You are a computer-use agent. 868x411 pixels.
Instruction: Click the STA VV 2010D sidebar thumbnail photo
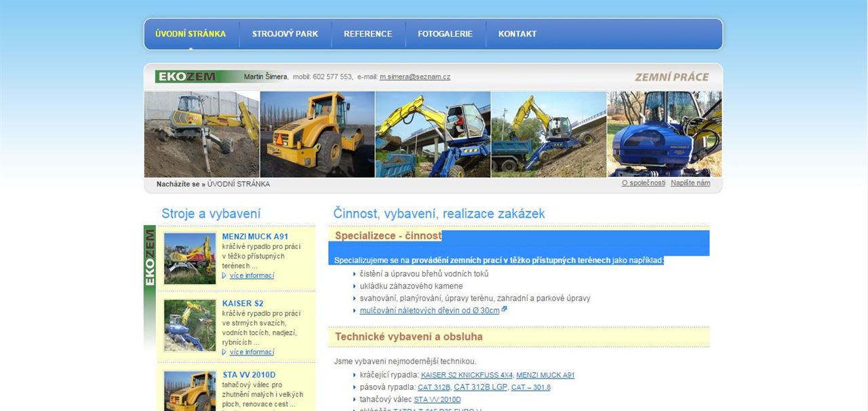[190, 391]
